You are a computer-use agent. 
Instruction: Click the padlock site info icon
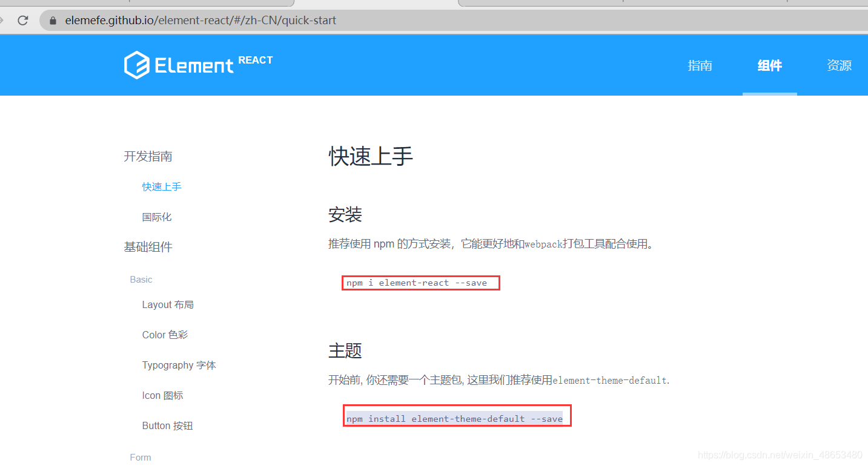pyautogui.click(x=53, y=21)
